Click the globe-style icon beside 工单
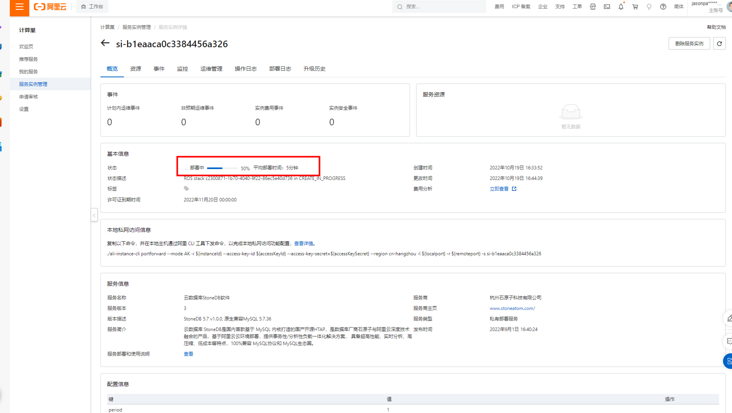This screenshot has width=732, height=413. tap(593, 7)
